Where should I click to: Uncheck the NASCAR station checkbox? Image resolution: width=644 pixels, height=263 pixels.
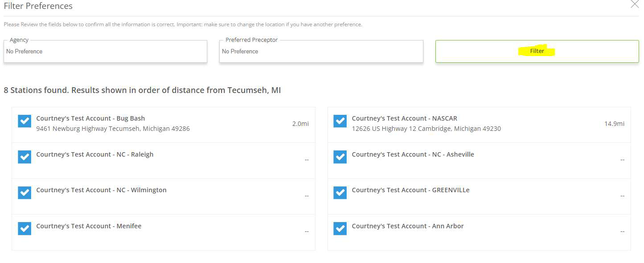(x=340, y=121)
